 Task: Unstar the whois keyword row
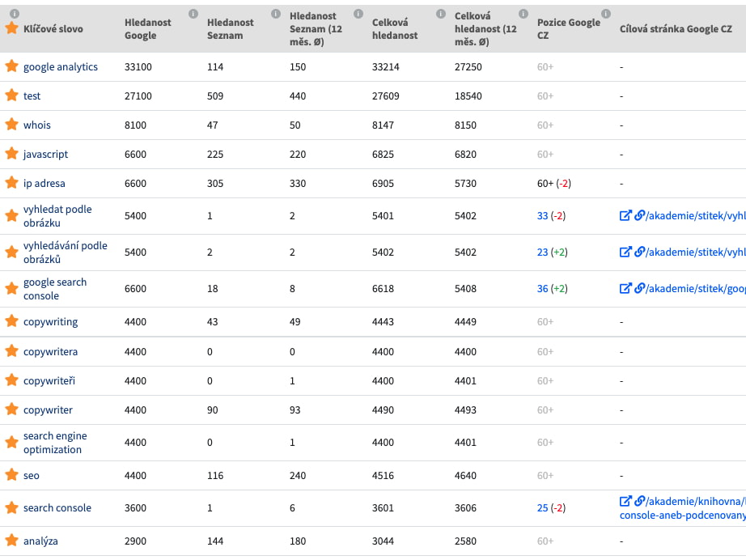click(11, 124)
